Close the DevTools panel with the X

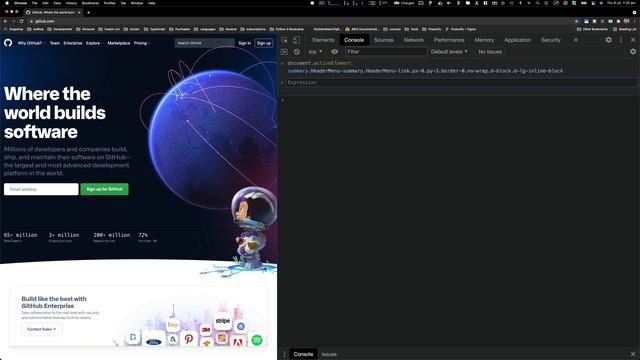point(633,40)
